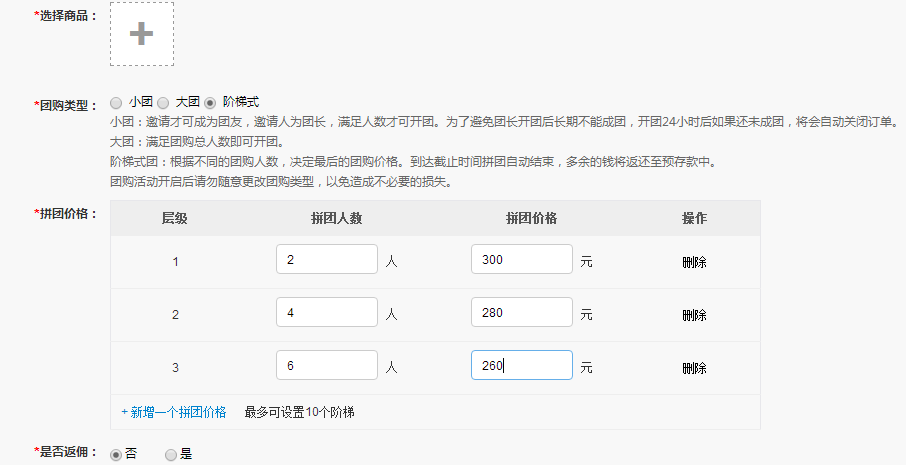Choose 是 for the 是否返佣 option
The height and width of the screenshot is (465, 906).
click(171, 454)
